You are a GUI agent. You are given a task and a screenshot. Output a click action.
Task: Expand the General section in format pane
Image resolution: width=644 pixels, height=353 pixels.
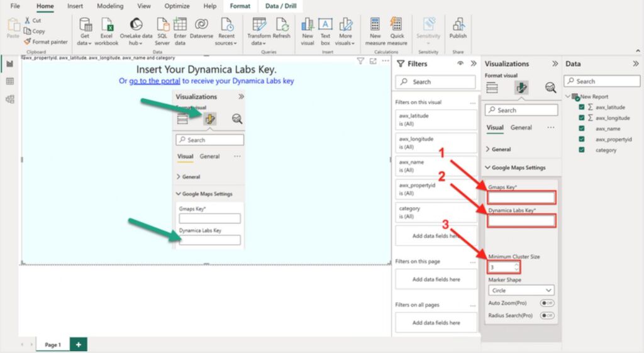(x=501, y=150)
